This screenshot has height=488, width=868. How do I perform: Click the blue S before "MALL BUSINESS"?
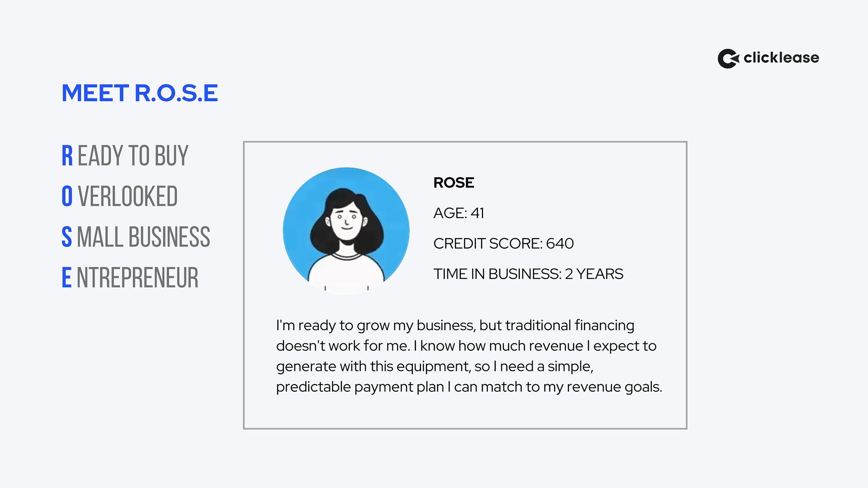[67, 237]
